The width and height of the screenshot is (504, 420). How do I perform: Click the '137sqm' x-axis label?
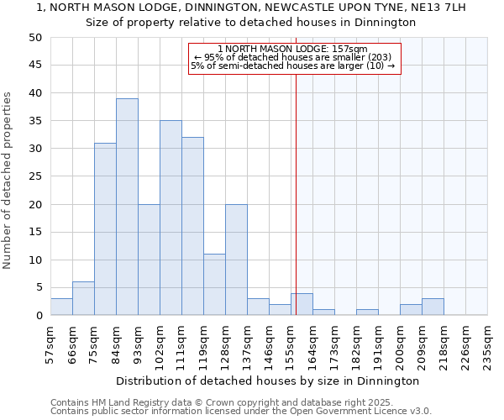[x=246, y=348]
